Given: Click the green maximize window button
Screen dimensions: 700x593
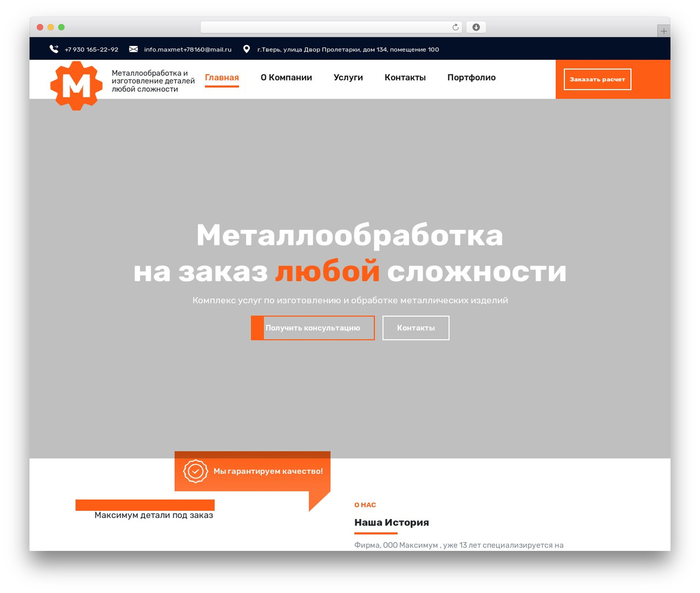Looking at the screenshot, I should (x=61, y=27).
